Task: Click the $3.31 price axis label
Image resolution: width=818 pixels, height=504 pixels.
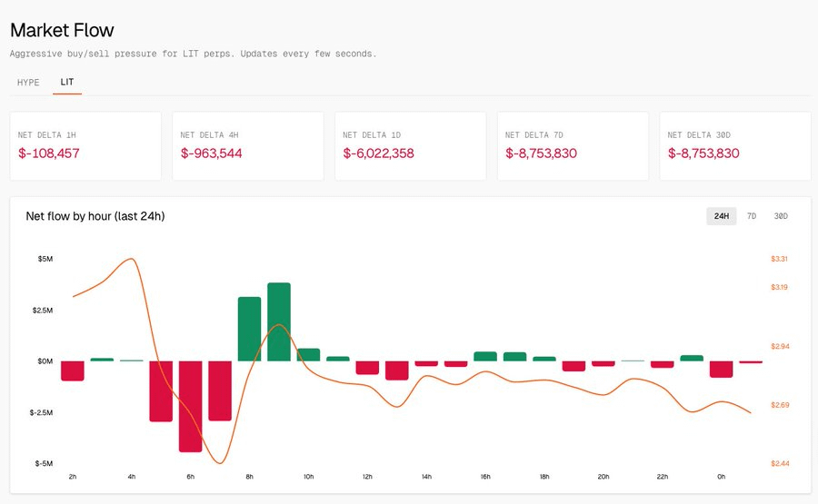Action: coord(779,259)
